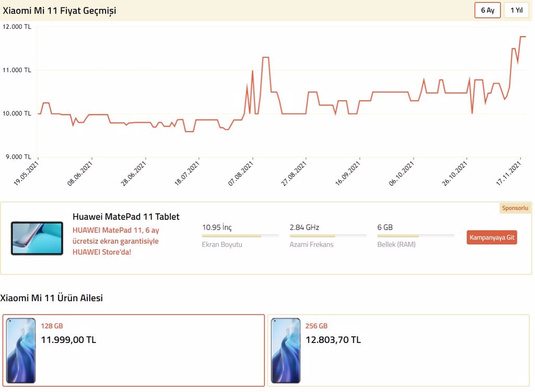Image resolution: width=535 pixels, height=392 pixels.
Task: Click the 11.999,00 TL price
Action: click(68, 340)
